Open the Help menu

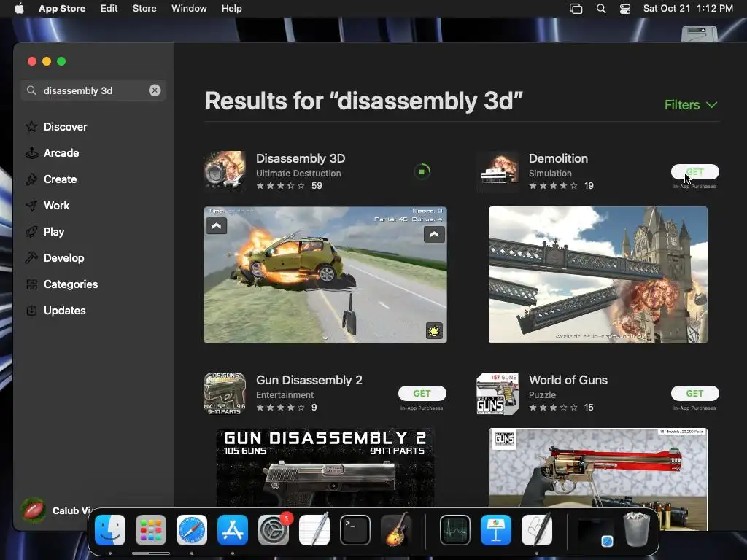tap(231, 9)
